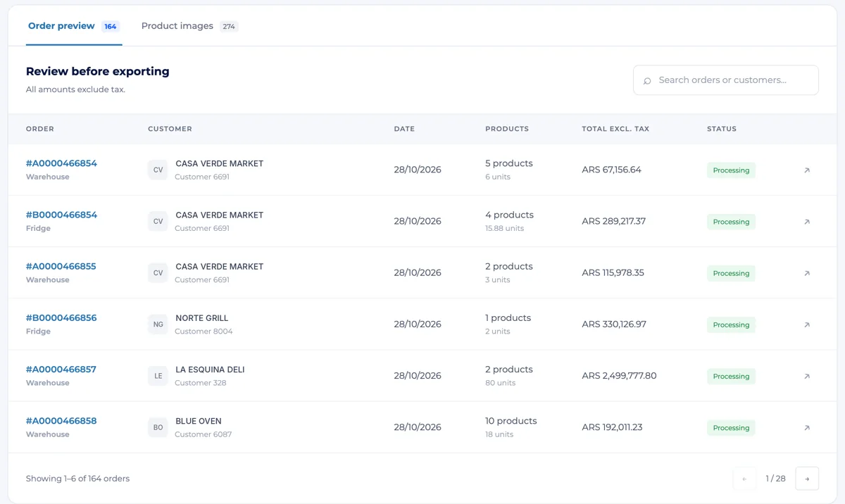The image size is (845, 504).
Task: Go to previous page arrow
Action: (744, 479)
